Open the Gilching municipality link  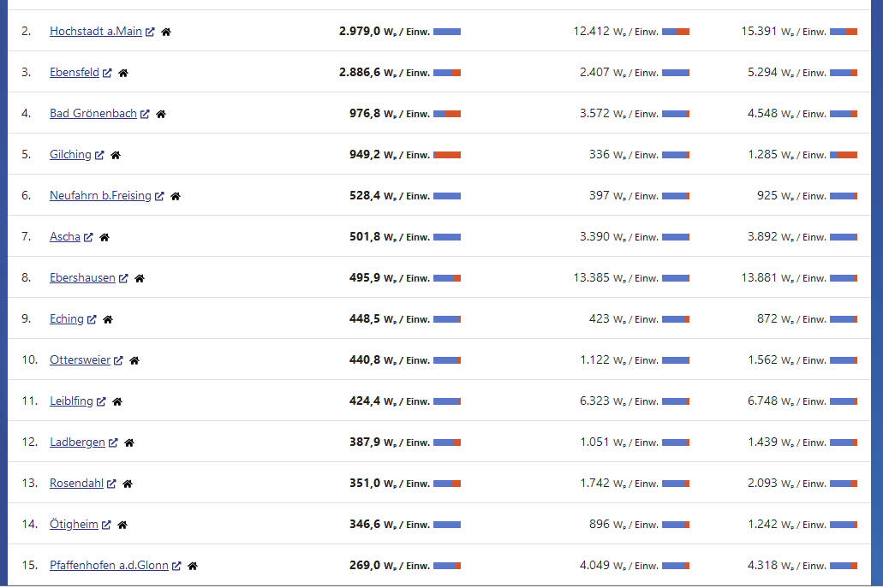click(x=70, y=155)
